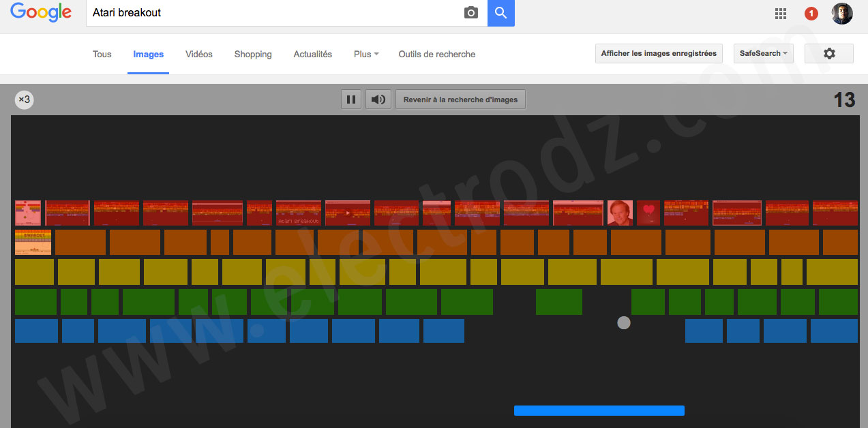
Task: Click the heart thumbnail brick
Action: pyautogui.click(x=648, y=213)
